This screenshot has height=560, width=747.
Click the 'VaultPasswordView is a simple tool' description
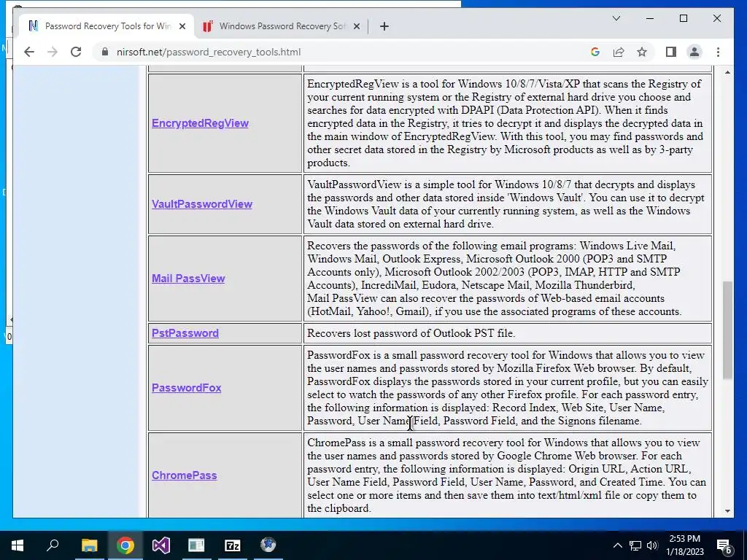click(x=506, y=204)
